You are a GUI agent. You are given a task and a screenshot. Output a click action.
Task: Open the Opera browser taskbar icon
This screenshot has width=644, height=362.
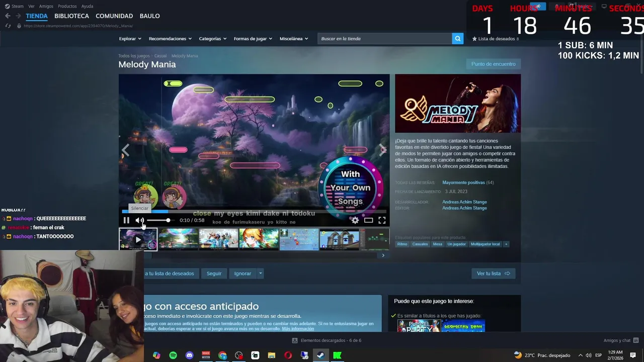click(x=288, y=355)
